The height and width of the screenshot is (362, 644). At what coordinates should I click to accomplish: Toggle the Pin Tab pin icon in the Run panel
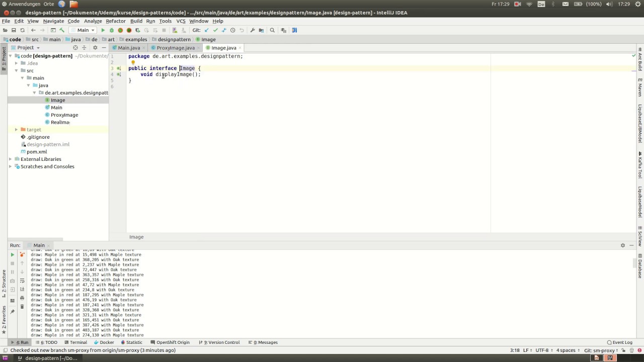click(13, 312)
